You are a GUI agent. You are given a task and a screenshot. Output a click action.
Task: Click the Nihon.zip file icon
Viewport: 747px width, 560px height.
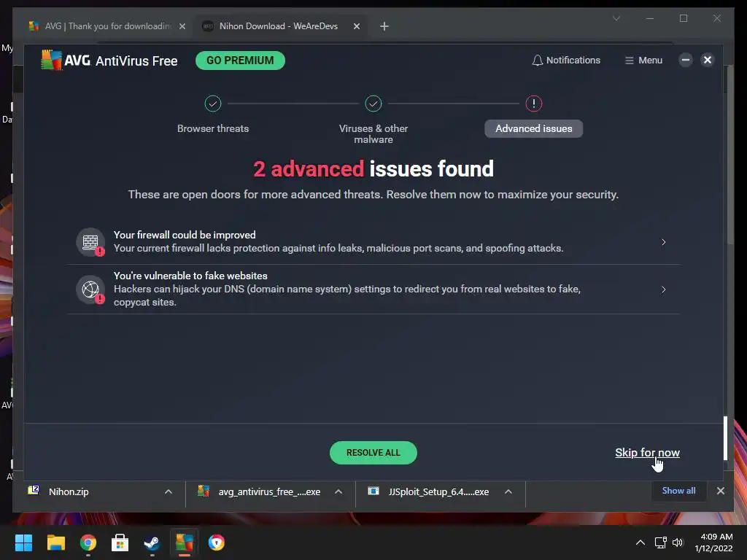pyautogui.click(x=34, y=490)
